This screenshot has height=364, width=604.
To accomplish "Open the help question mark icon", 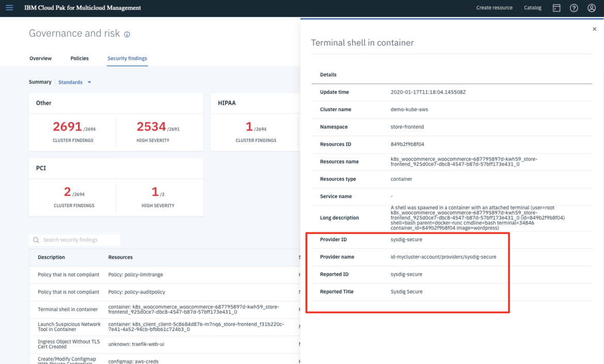I will pyautogui.click(x=574, y=8).
